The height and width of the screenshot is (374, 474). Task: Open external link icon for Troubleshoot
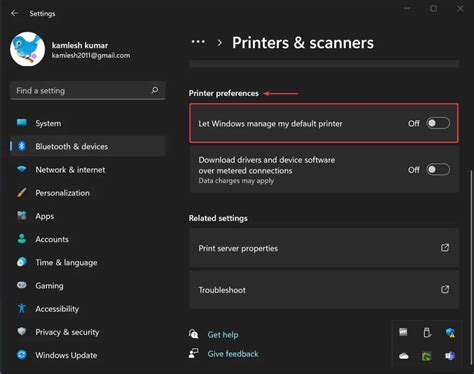pos(445,289)
